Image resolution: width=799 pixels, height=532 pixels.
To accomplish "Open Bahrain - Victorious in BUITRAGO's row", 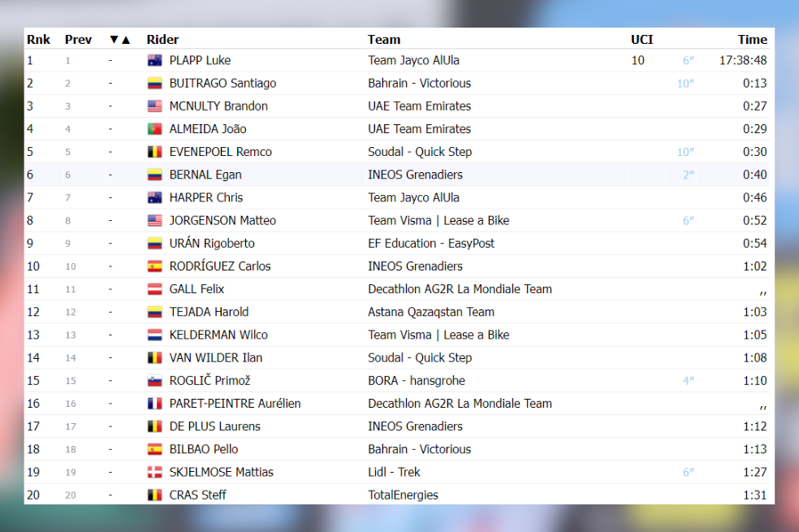I will coord(419,84).
